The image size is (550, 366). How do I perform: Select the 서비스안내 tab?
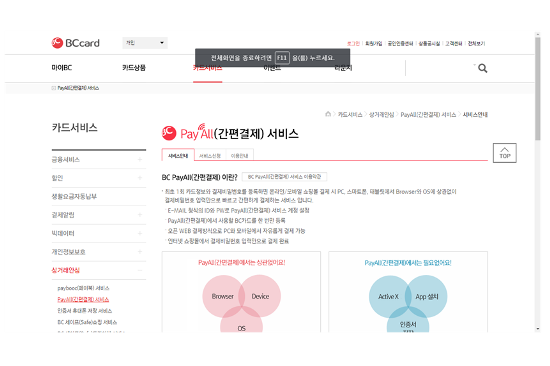(x=178, y=155)
